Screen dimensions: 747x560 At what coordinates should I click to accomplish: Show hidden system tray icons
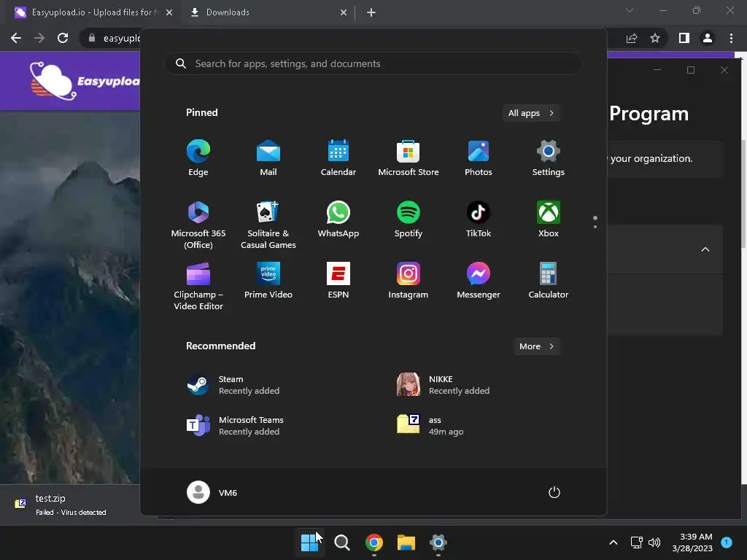[x=614, y=542]
